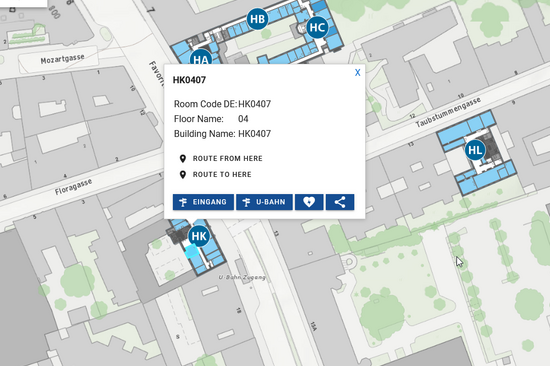The width and height of the screenshot is (550, 366).
Task: Choose Route to here
Action: pyautogui.click(x=215, y=174)
